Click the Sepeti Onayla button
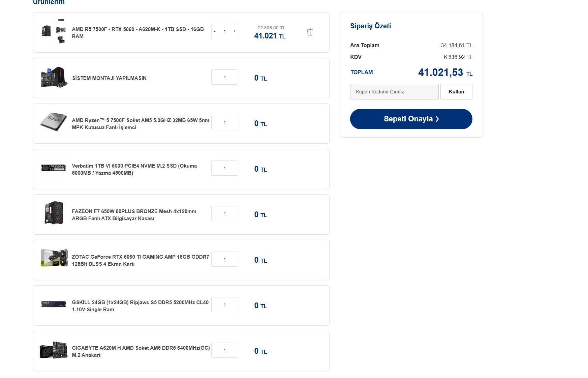 [411, 119]
